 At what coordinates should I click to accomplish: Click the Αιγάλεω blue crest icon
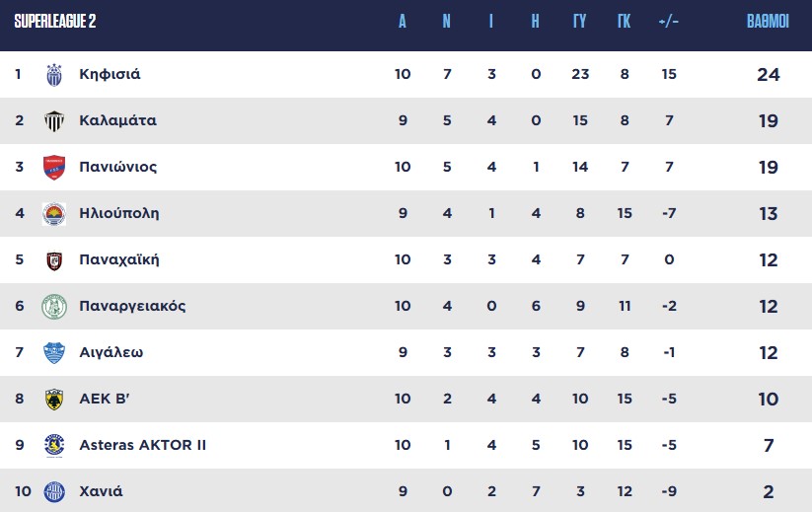(x=54, y=353)
